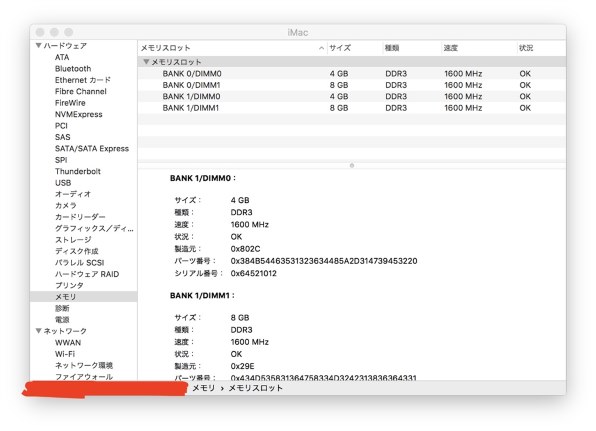
Task: Select USB in the sidebar
Action: click(63, 183)
